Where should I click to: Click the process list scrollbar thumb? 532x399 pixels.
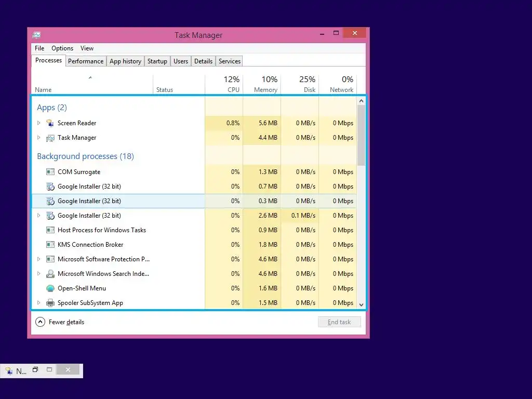coord(362,136)
